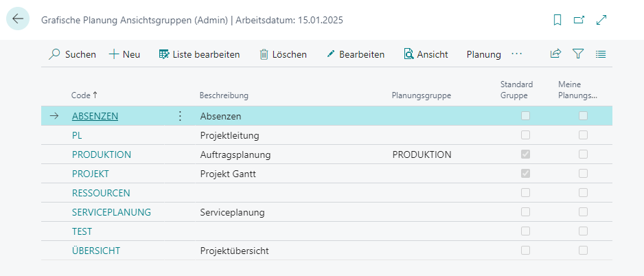Open the SERVICEPLANUNG code link
This screenshot has height=276, width=644.
(111, 212)
